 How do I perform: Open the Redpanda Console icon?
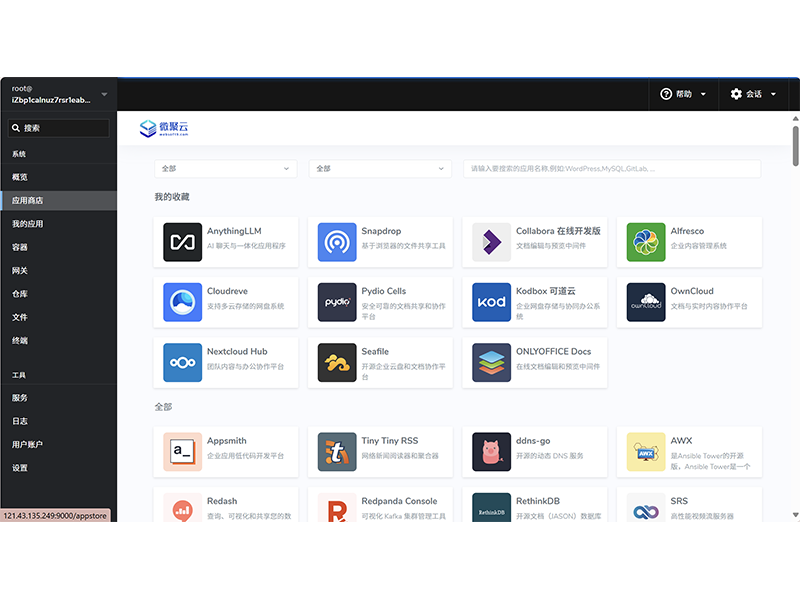point(337,508)
